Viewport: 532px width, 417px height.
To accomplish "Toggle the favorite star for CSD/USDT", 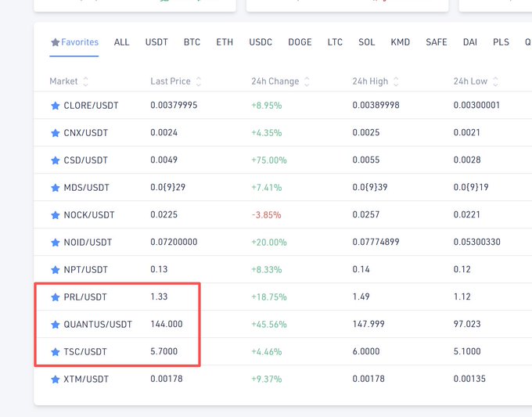I will (56, 160).
